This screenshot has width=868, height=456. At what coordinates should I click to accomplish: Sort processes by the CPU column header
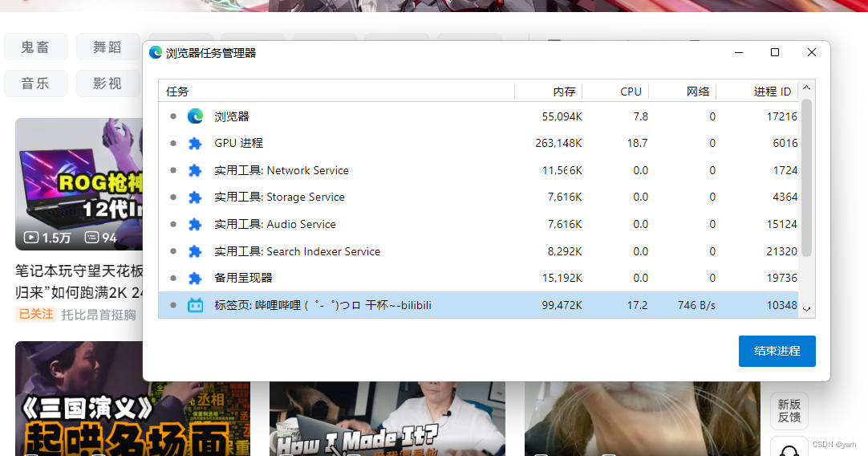tap(615, 92)
